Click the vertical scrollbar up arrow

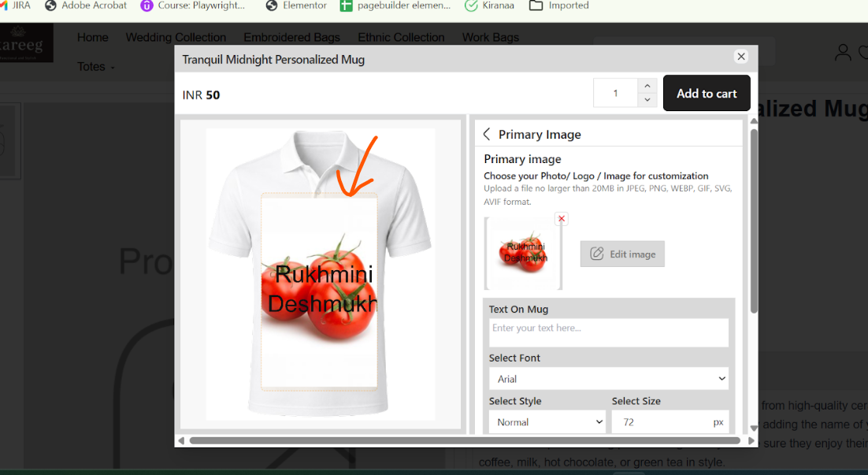pyautogui.click(x=754, y=121)
